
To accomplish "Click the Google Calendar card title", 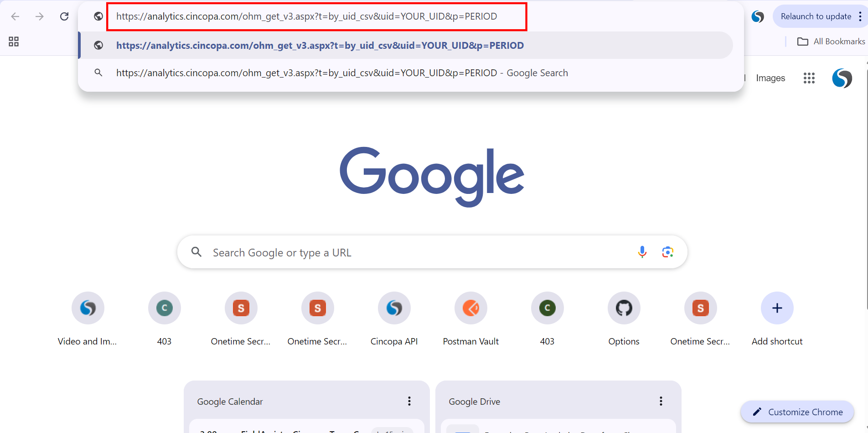I will pos(230,402).
